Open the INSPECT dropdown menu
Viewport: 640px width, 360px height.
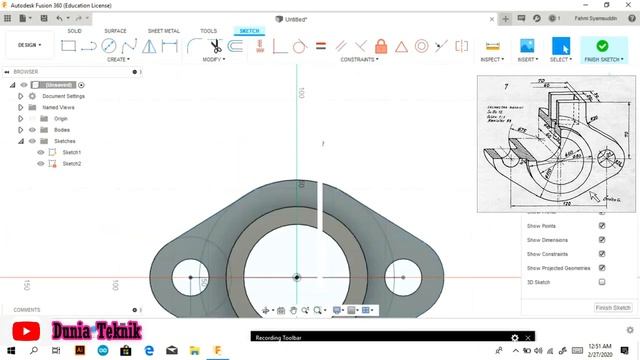tap(492, 60)
